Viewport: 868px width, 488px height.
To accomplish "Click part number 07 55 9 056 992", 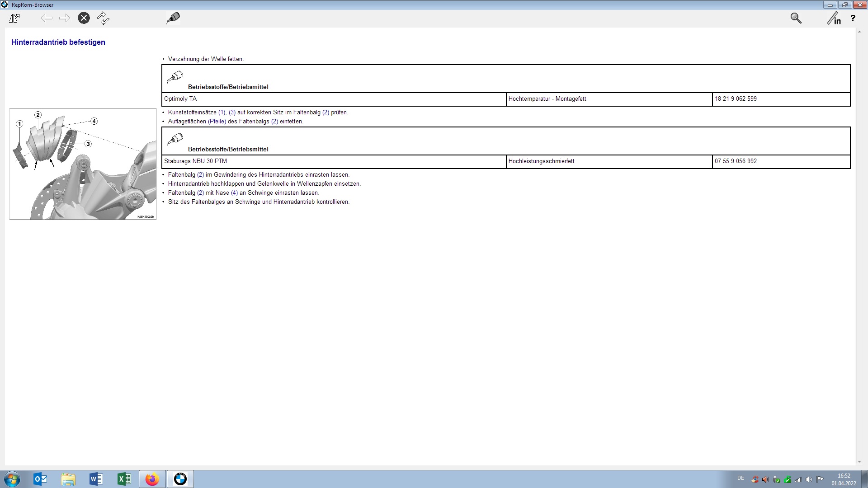I will click(736, 161).
